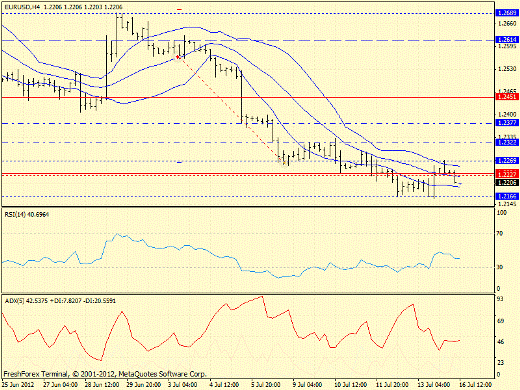Screen dimensions: 520x390
Task: Select the 1.2166 blue price label
Action: tap(507, 196)
